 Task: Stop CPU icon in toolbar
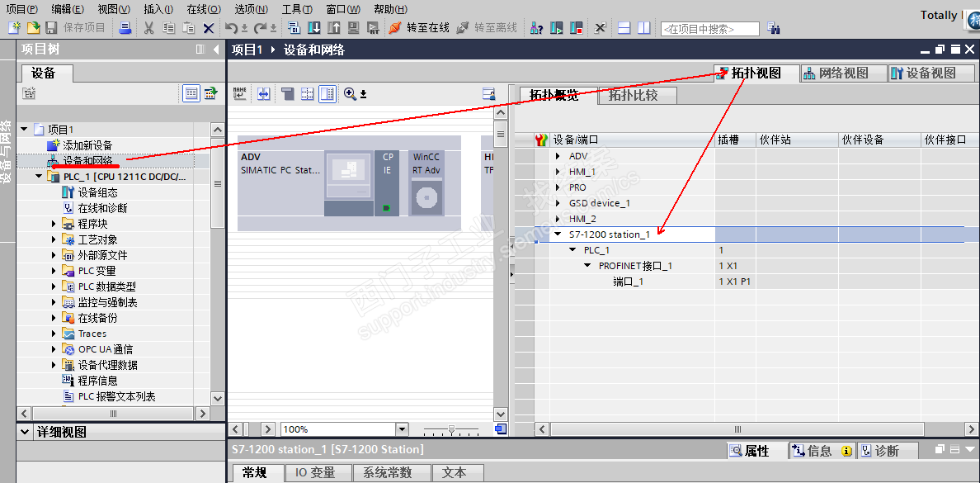(577, 28)
